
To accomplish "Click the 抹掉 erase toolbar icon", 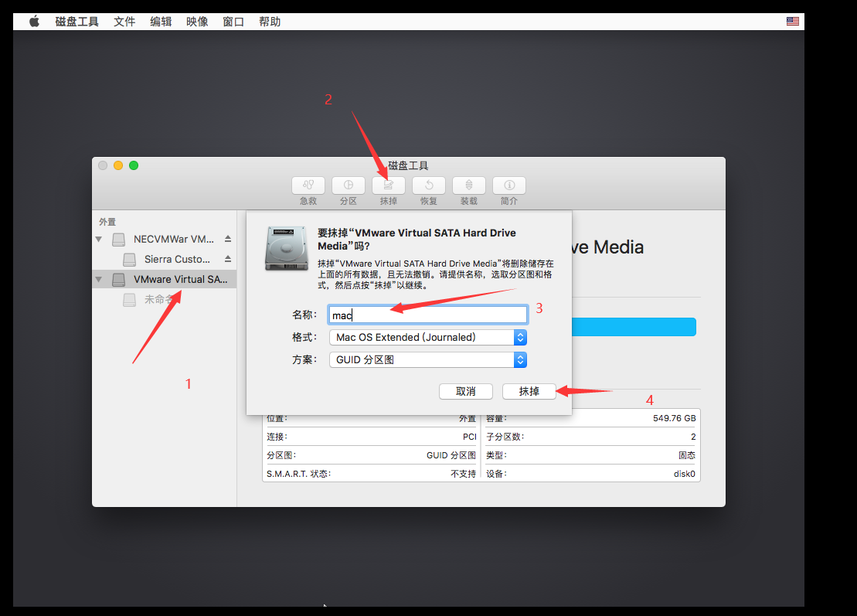I will 389,185.
